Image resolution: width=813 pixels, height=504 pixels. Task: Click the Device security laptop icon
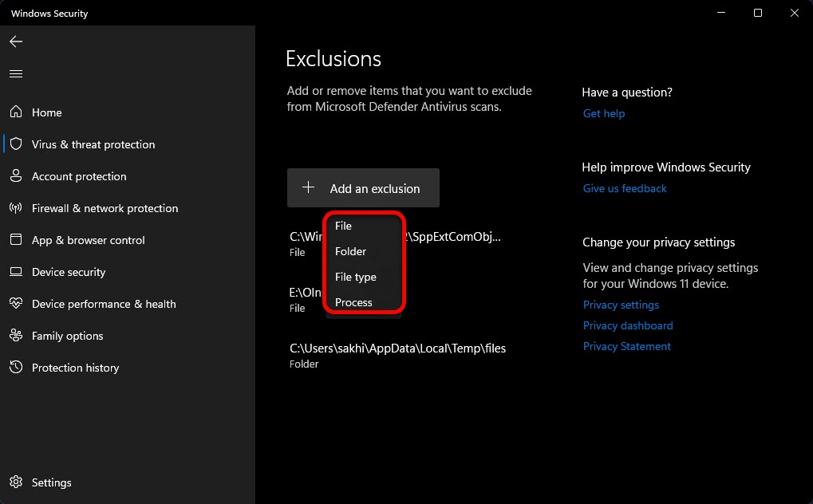[16, 272]
